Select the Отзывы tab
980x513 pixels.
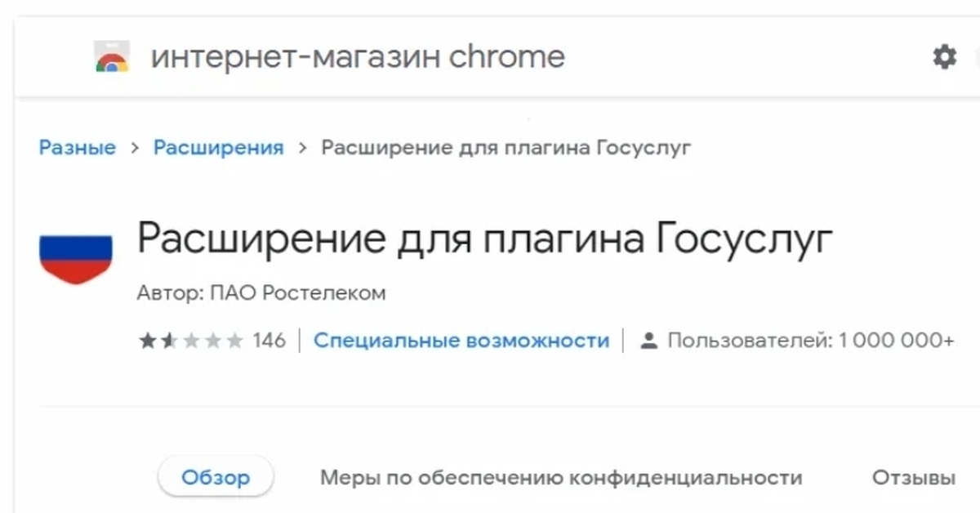[x=913, y=477]
